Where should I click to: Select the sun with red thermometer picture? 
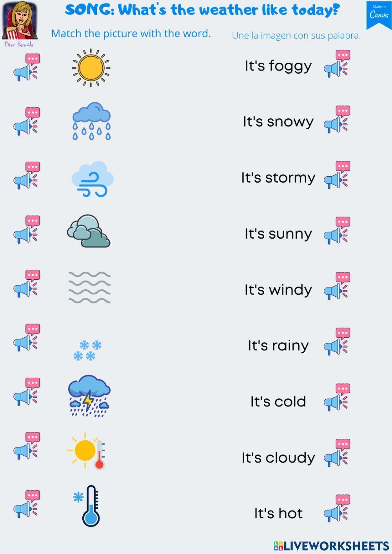pyautogui.click(x=86, y=451)
